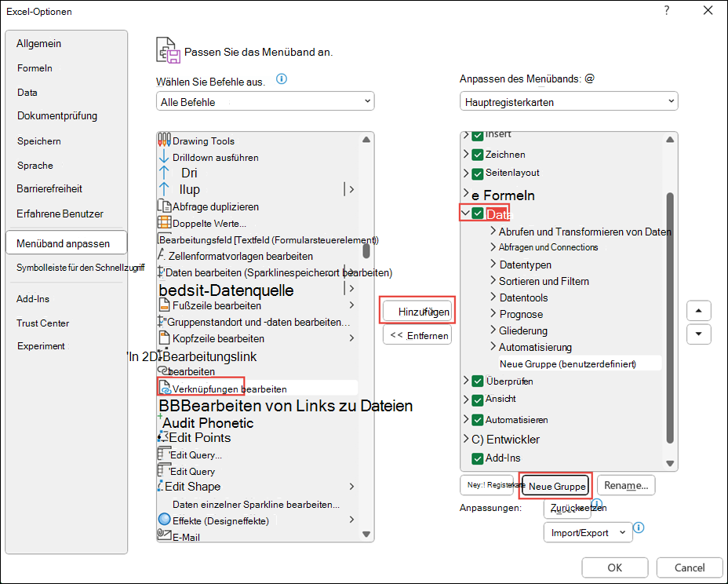Open the Alle Befehle dropdown
Viewport: 728px width, 584px height.
click(265, 101)
